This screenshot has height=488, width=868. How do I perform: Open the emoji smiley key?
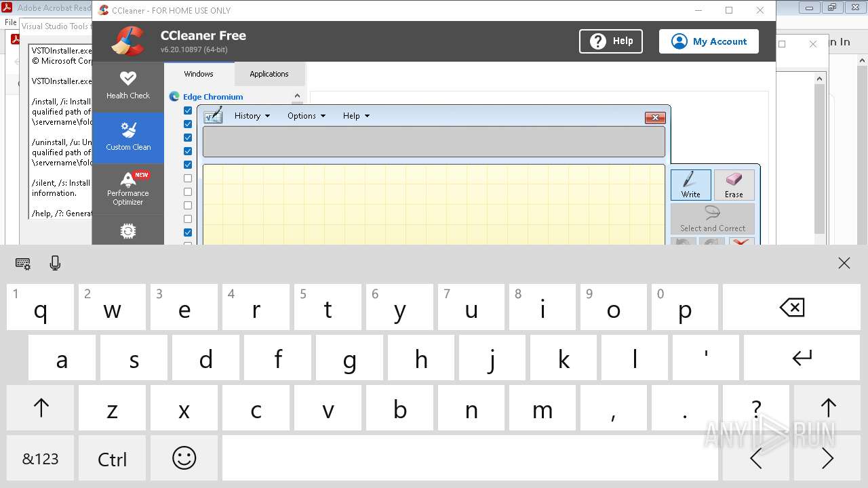pos(184,459)
